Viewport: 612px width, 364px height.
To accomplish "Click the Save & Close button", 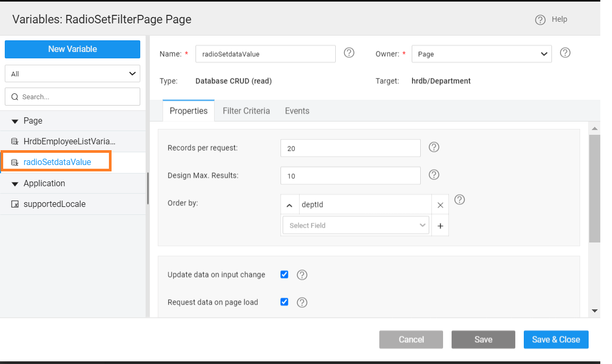I will click(x=556, y=340).
